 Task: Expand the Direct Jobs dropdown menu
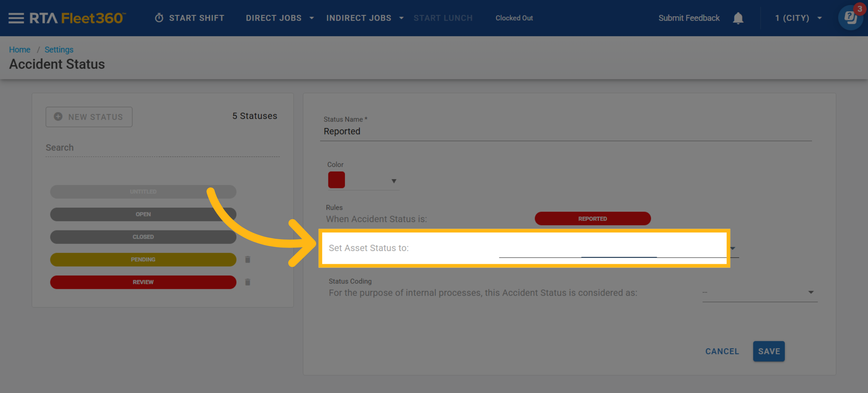tap(280, 18)
